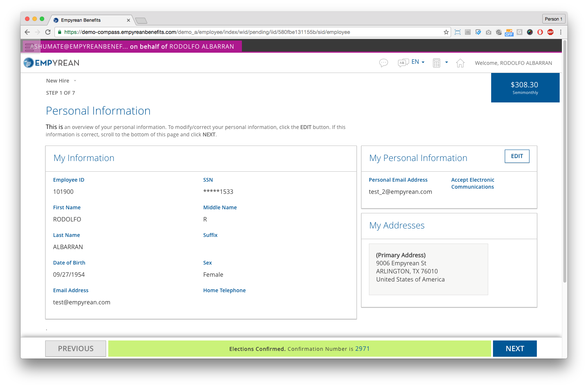Viewport: 588px width, 388px height.
Task: Open Chrome's three-dot menu
Action: pyautogui.click(x=560, y=32)
